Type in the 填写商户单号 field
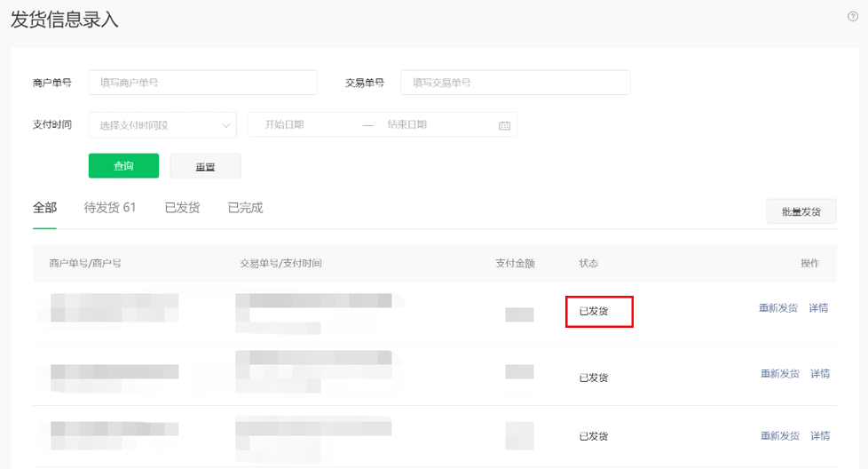Viewport: 868px width, 469px height. (202, 83)
